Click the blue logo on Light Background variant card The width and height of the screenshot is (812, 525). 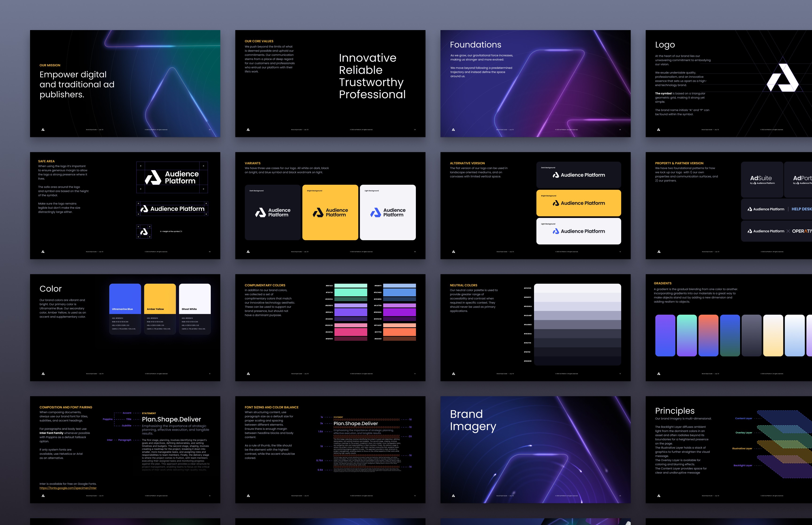click(388, 212)
